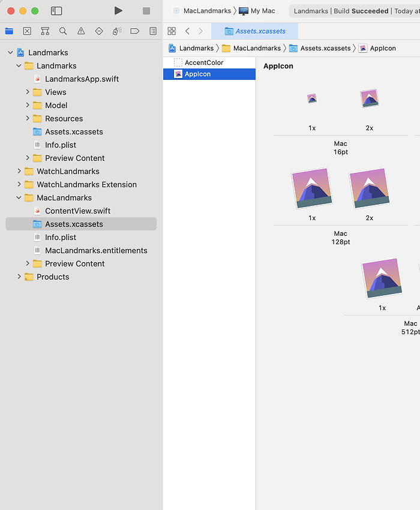Image resolution: width=420 pixels, height=510 pixels.
Task: Go back with the left chevron
Action: click(187, 31)
